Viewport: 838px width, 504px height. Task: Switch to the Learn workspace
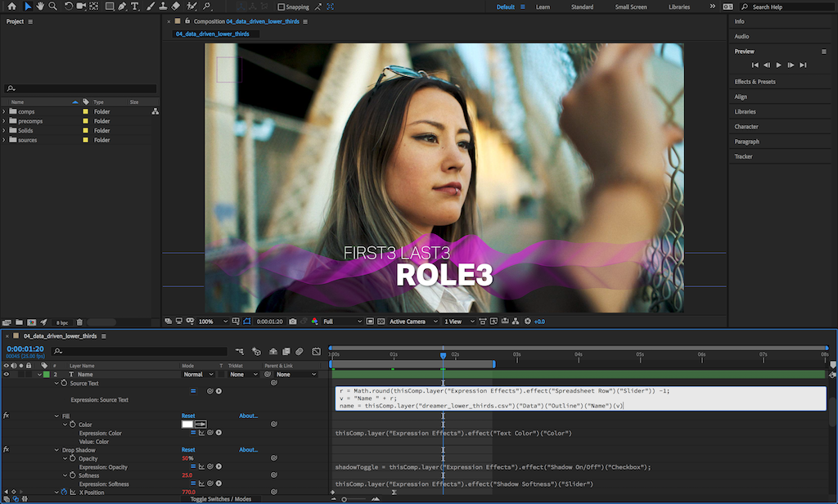pos(543,7)
